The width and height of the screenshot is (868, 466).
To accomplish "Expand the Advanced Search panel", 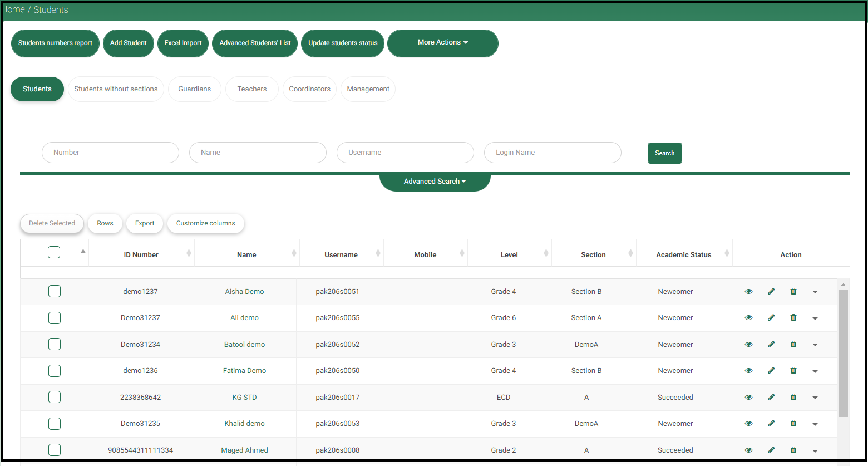I will point(435,182).
